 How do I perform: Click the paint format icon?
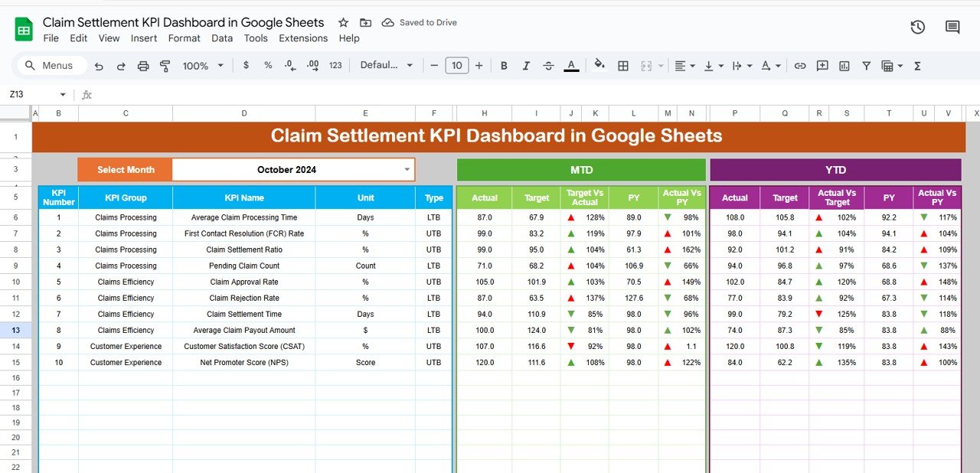click(165, 66)
